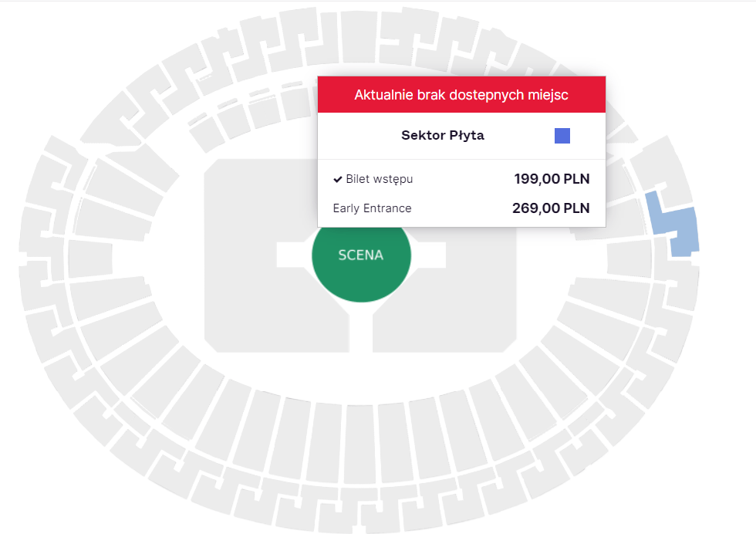Click the green SCENA stage circle
Image resolution: width=756 pixels, height=534 pixels.
[x=361, y=255]
